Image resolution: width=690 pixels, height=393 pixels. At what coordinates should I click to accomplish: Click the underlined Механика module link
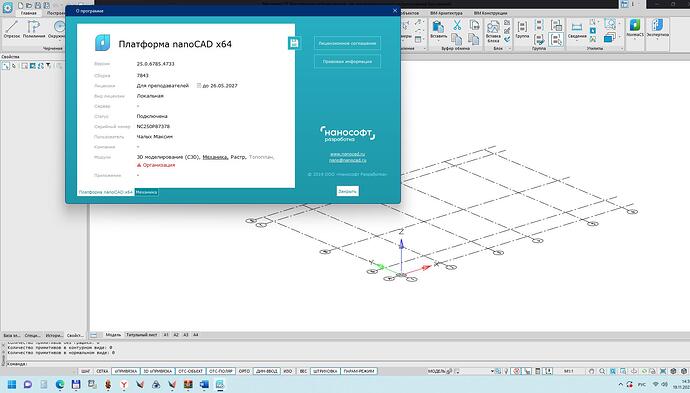(x=215, y=157)
